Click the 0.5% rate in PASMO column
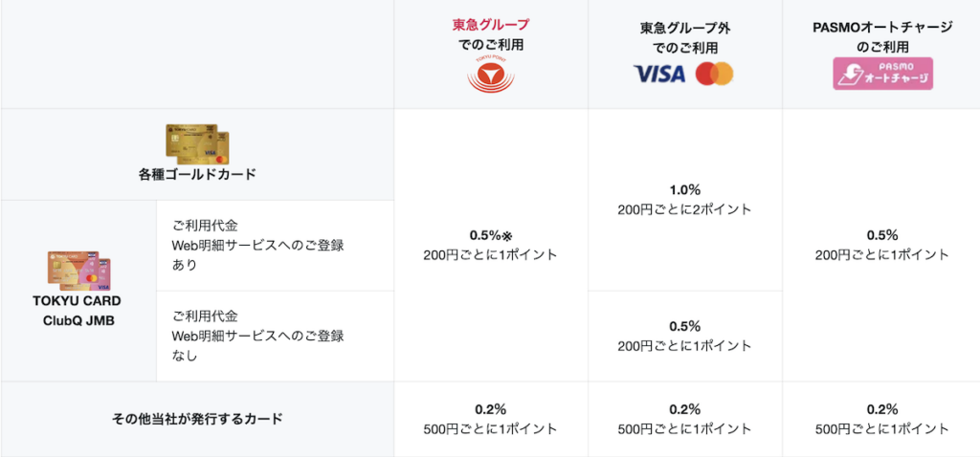This screenshot has height=457, width=980. pos(881,235)
